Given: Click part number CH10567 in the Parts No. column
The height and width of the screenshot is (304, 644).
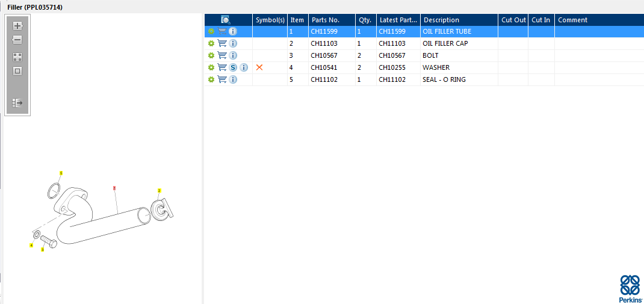Looking at the screenshot, I should click(324, 55).
